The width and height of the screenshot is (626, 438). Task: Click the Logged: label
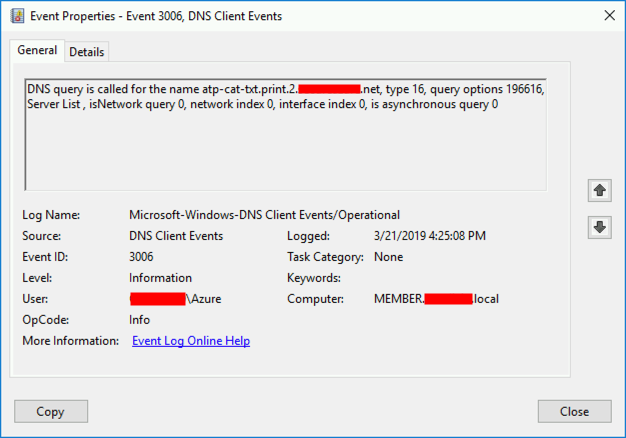pos(308,236)
